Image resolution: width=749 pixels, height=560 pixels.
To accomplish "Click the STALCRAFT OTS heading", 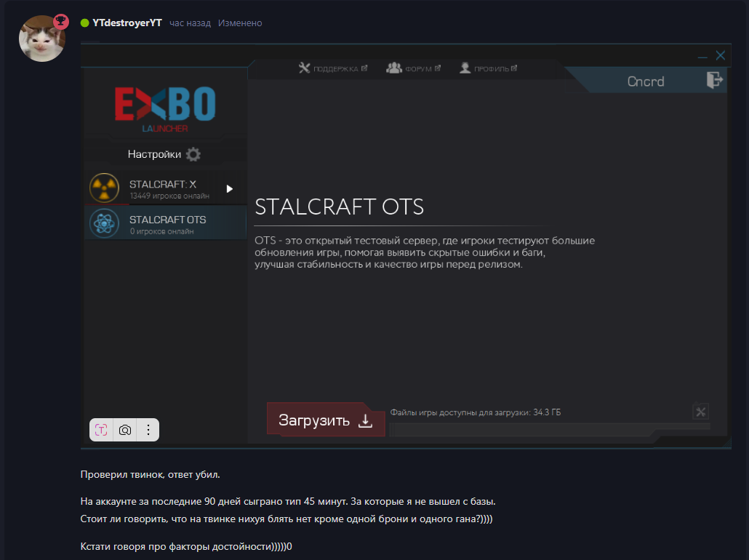I will [x=339, y=207].
